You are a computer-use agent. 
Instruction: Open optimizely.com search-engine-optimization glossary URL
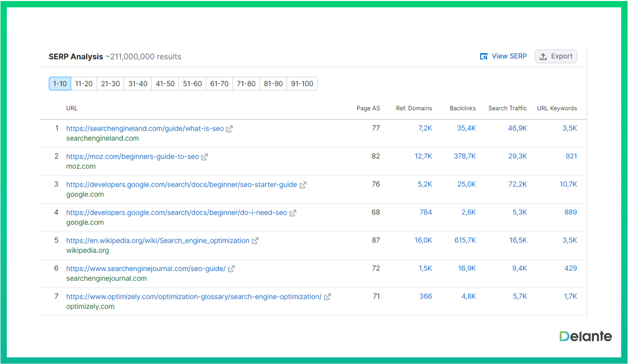(x=194, y=297)
